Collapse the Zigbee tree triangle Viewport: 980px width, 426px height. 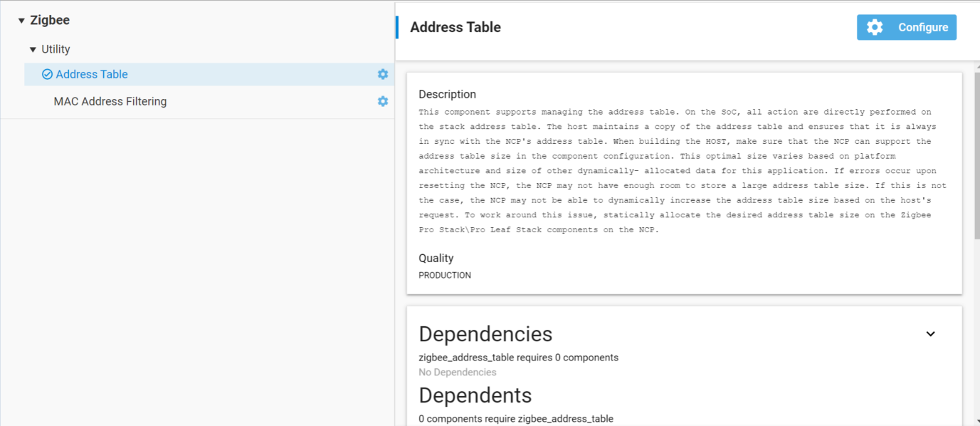[x=21, y=21]
